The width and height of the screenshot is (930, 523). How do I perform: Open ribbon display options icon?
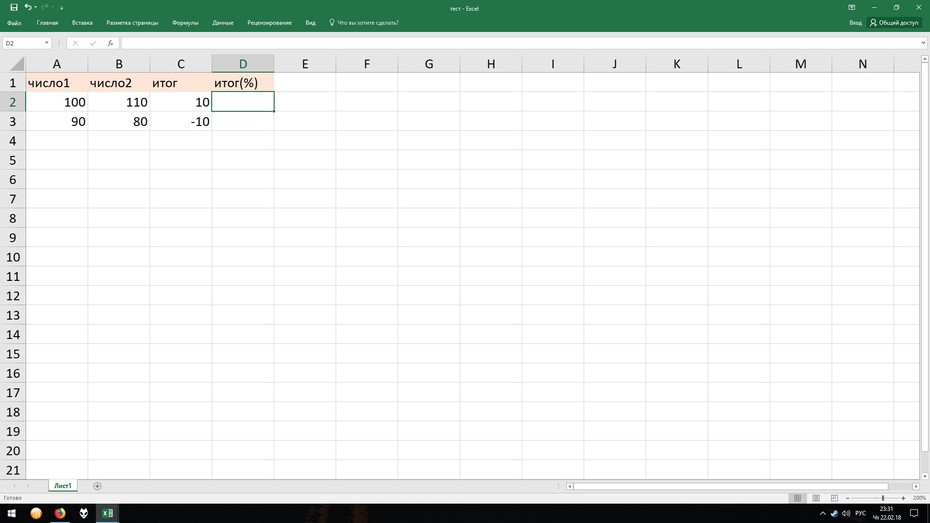tap(852, 8)
